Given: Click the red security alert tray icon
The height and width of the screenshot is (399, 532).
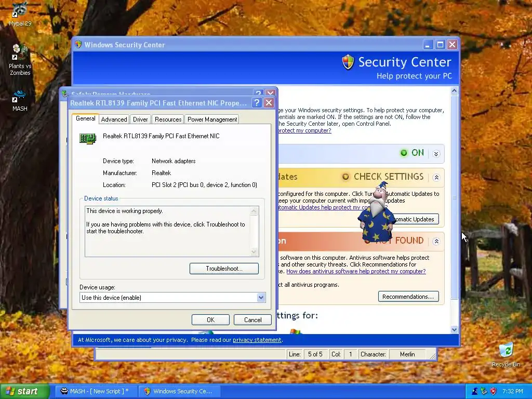Looking at the screenshot, I should coord(494,391).
